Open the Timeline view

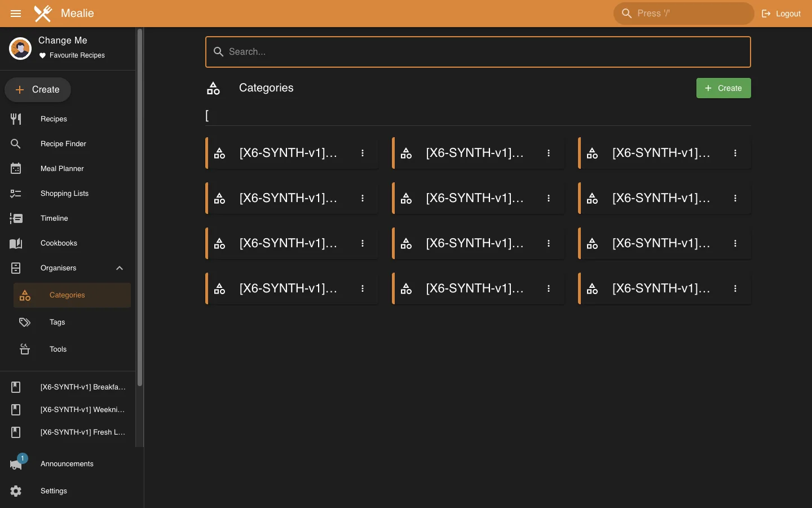[x=68, y=218]
